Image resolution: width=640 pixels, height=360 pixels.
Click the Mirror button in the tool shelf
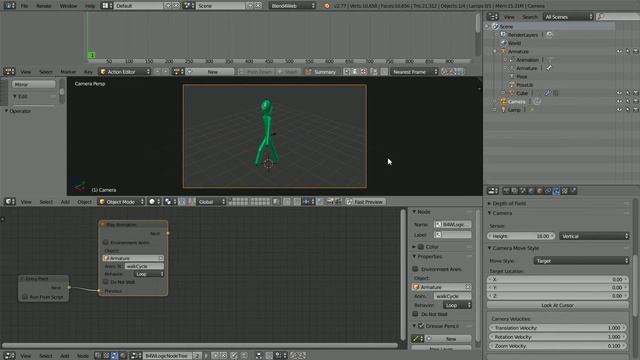33,84
